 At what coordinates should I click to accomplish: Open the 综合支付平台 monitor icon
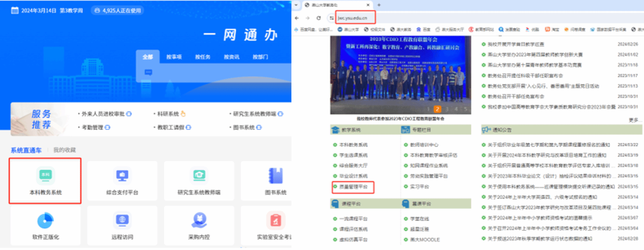(x=122, y=175)
